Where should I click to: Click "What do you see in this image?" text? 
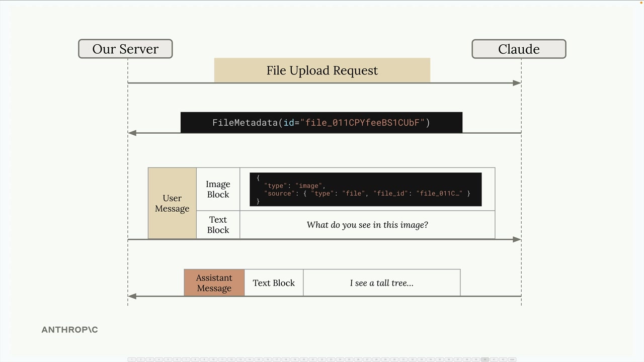click(367, 225)
